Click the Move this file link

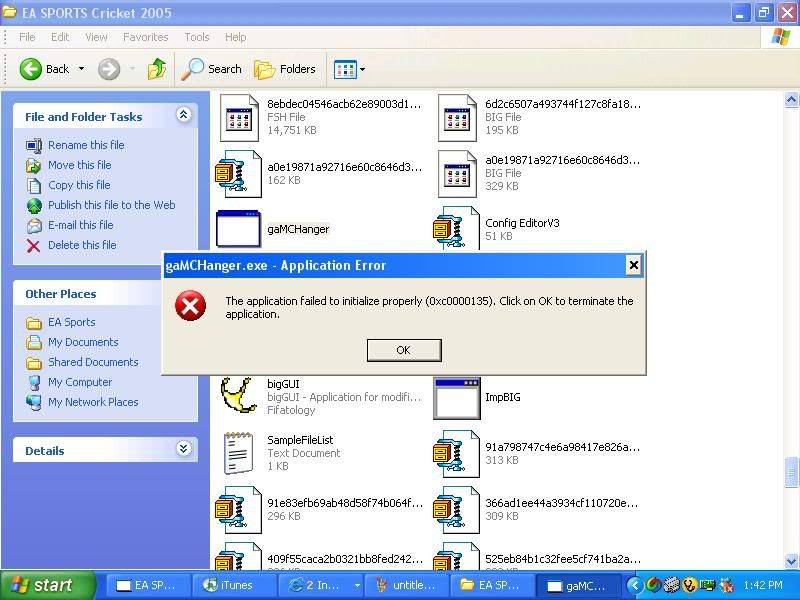tap(80, 165)
